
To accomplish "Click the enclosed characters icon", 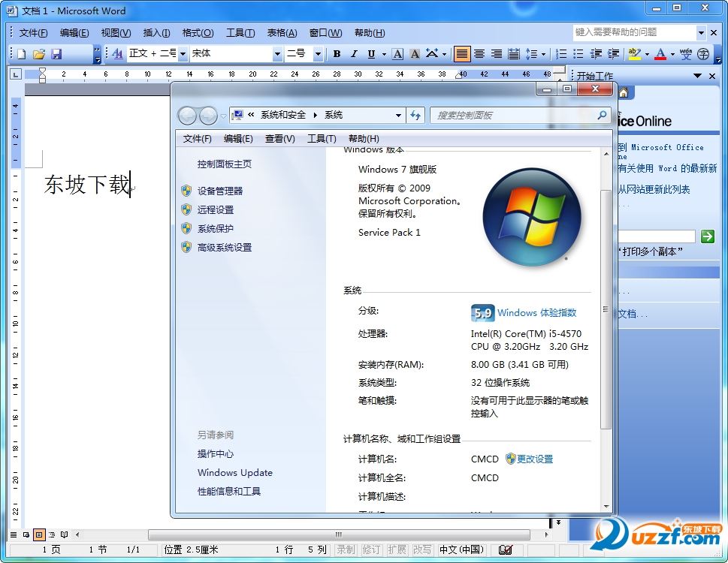I will 703,54.
